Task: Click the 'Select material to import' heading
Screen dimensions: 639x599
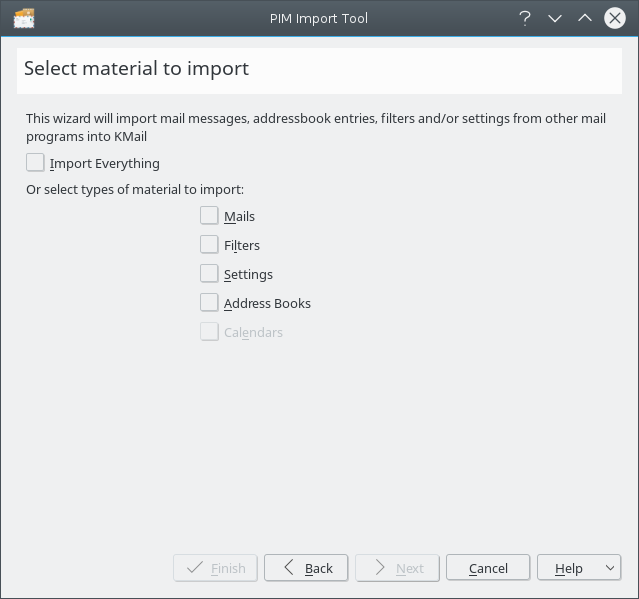Action: [136, 69]
